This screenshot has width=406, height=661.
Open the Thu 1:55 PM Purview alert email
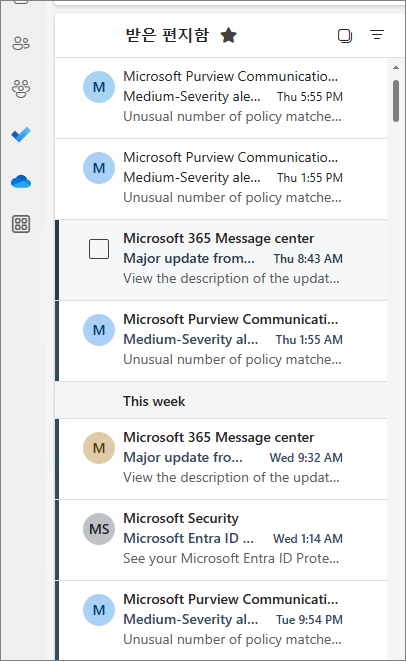(221, 179)
